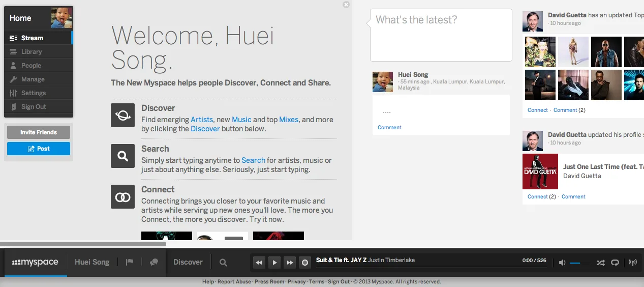Image resolution: width=644 pixels, height=287 pixels.
Task: Play the Suit & Tie track
Action: 274,263
